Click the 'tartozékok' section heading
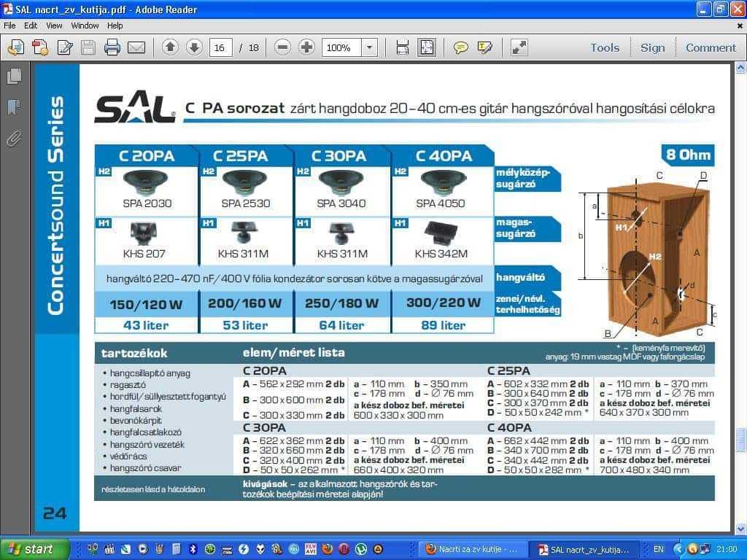747x560 pixels. pos(134,354)
